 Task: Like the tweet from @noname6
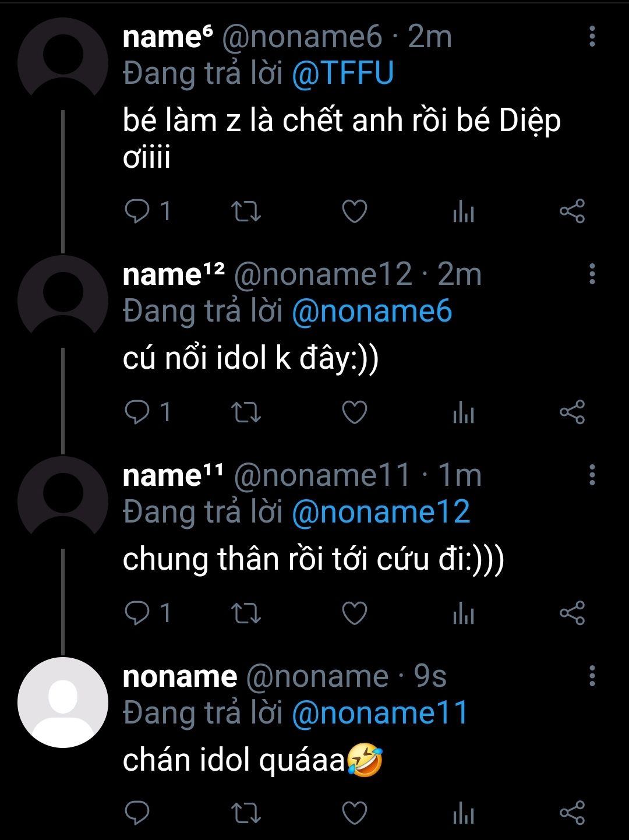click(354, 211)
